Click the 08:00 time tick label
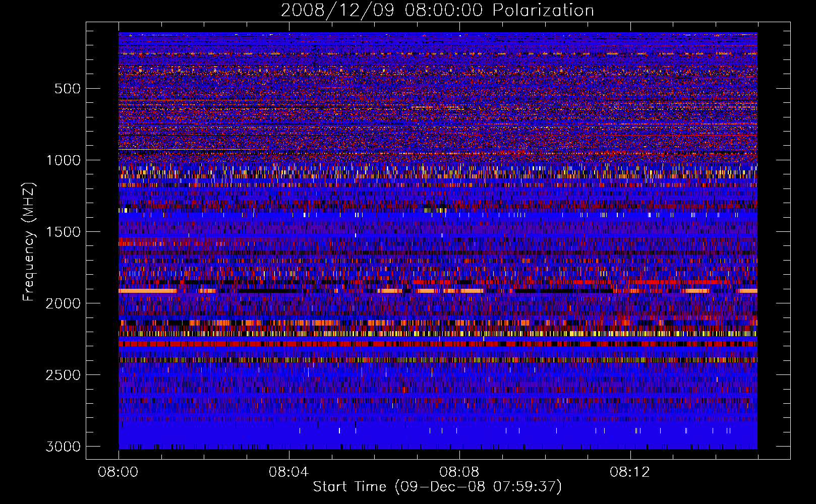Viewport: 816px width, 504px height. pyautogui.click(x=118, y=472)
